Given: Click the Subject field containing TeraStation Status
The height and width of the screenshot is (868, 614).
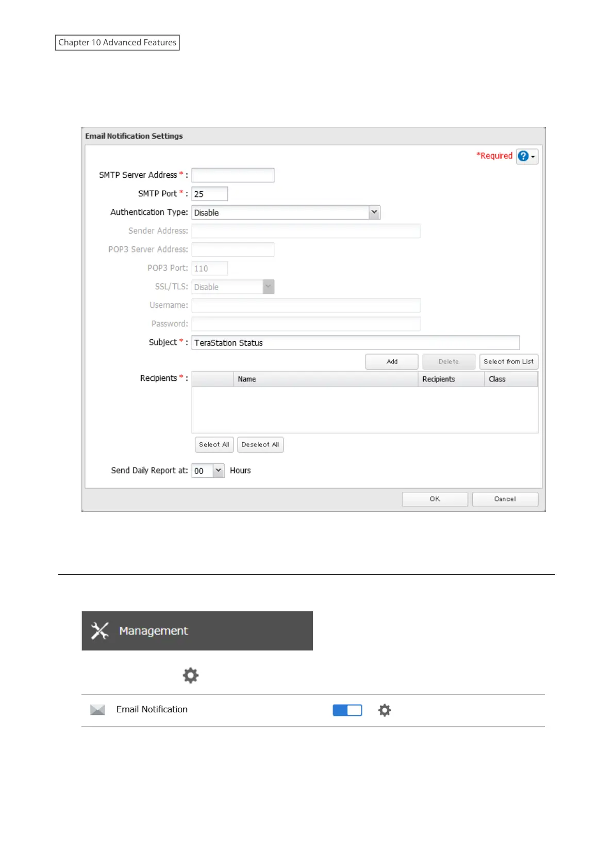Looking at the screenshot, I should coord(355,343).
